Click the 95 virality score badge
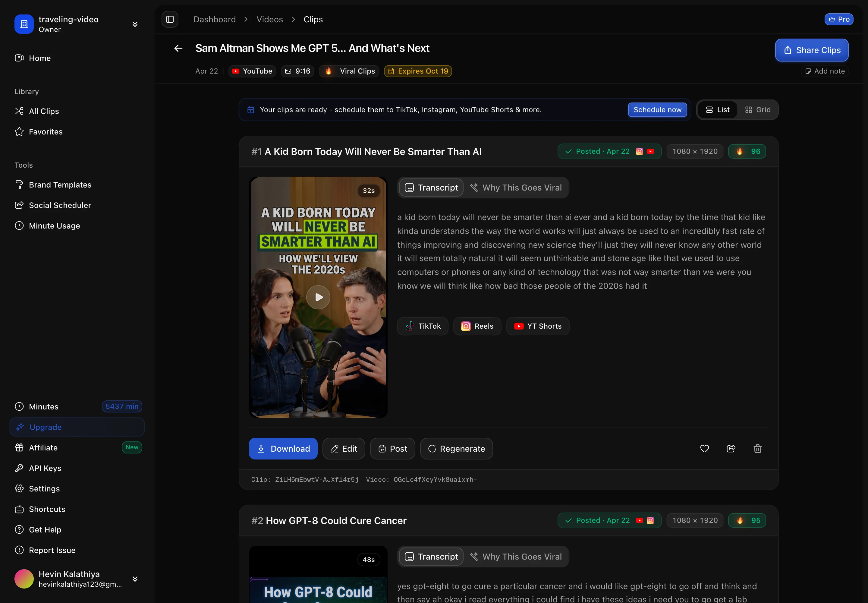Viewport: 868px width, 603px height. (x=747, y=520)
